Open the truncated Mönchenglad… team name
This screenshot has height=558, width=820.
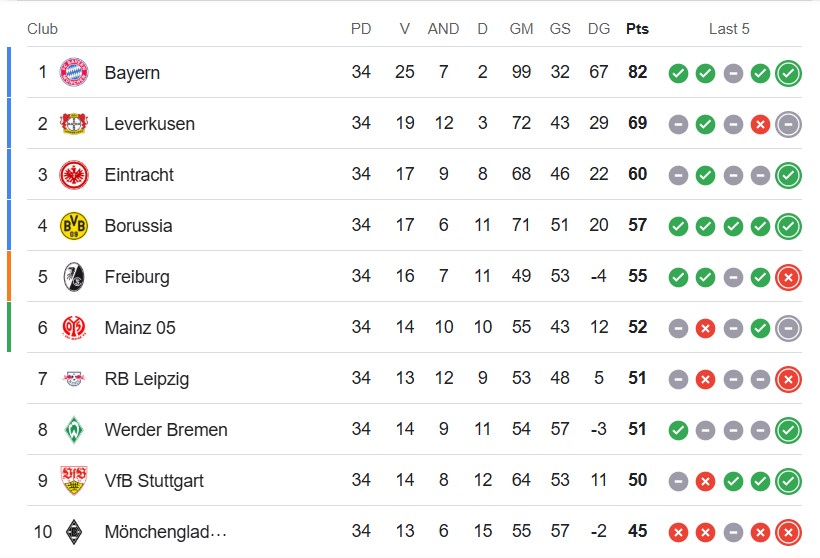pos(165,531)
